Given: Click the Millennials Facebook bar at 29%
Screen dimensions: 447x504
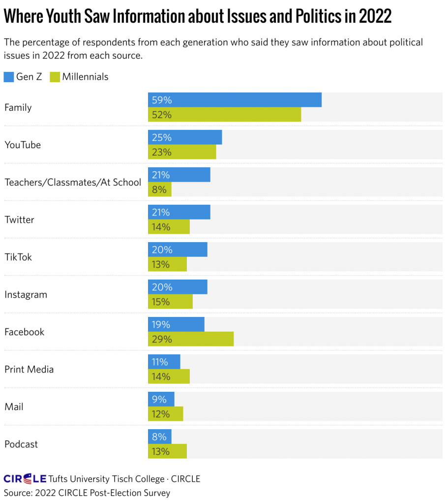Looking at the screenshot, I should (191, 339).
